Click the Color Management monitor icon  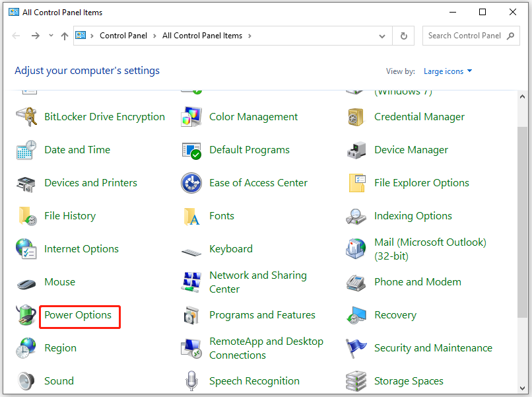191,116
